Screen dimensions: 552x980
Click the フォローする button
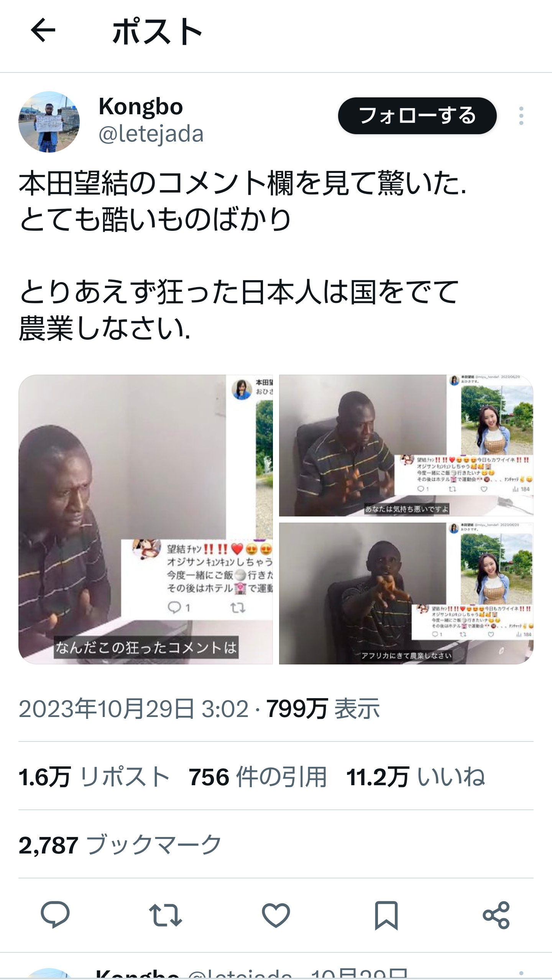click(x=417, y=116)
